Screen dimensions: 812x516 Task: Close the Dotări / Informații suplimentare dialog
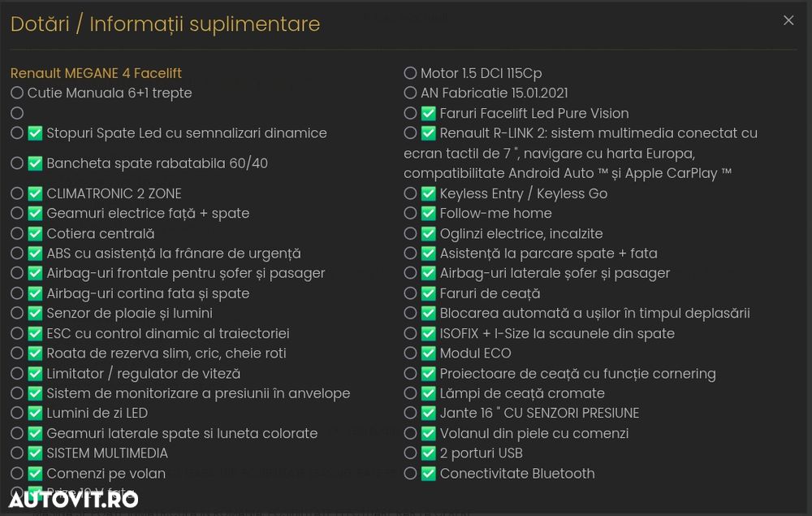click(788, 20)
